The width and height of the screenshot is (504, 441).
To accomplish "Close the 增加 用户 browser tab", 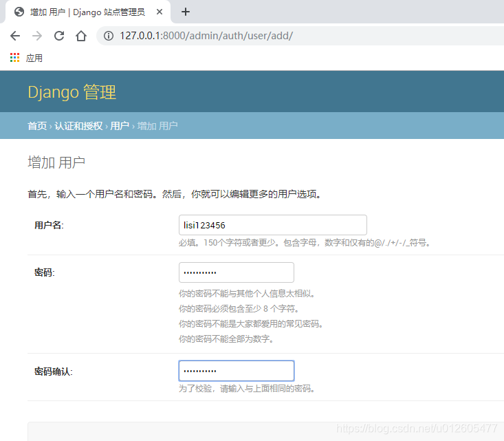I will tap(160, 12).
